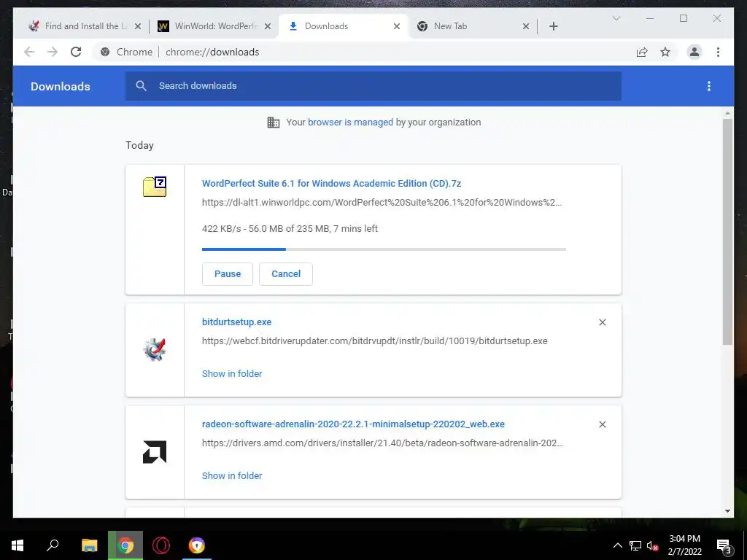The image size is (747, 560).
Task: Open a new tab with plus button
Action: (553, 26)
